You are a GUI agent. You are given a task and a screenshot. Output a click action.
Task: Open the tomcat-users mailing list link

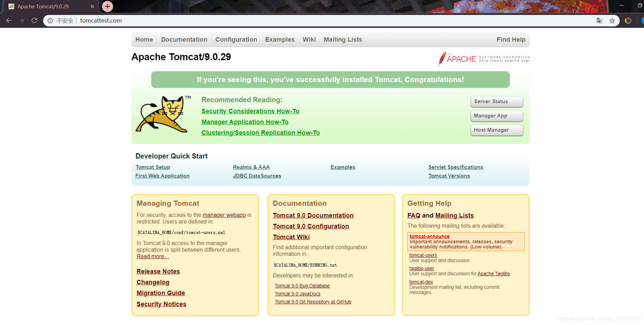click(x=423, y=255)
